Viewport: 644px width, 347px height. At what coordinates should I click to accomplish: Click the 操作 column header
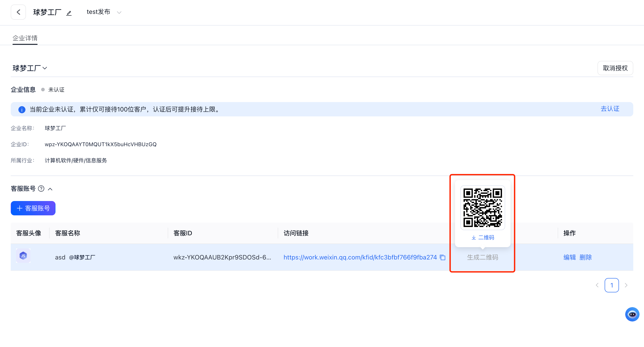point(570,233)
